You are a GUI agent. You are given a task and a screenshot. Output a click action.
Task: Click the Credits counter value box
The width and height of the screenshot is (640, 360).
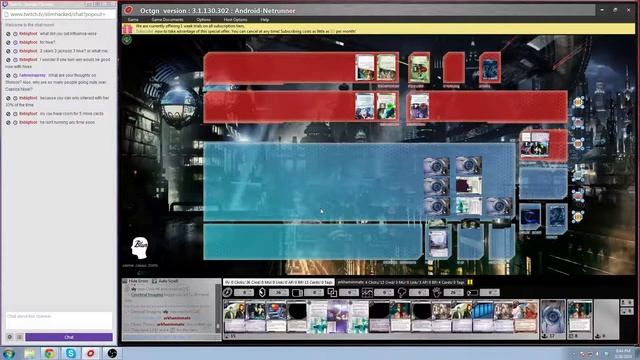click(x=279, y=292)
